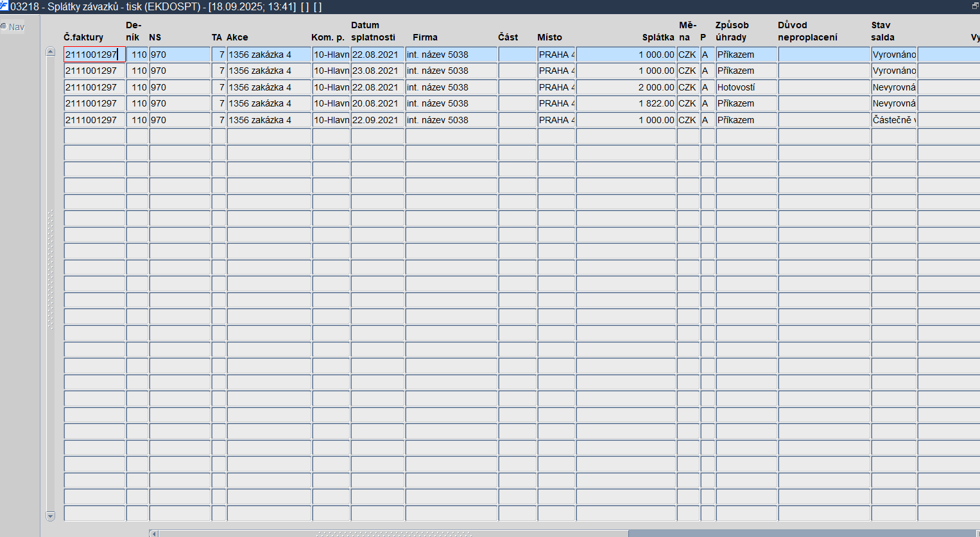Click the due date 22.09.2021

click(377, 120)
